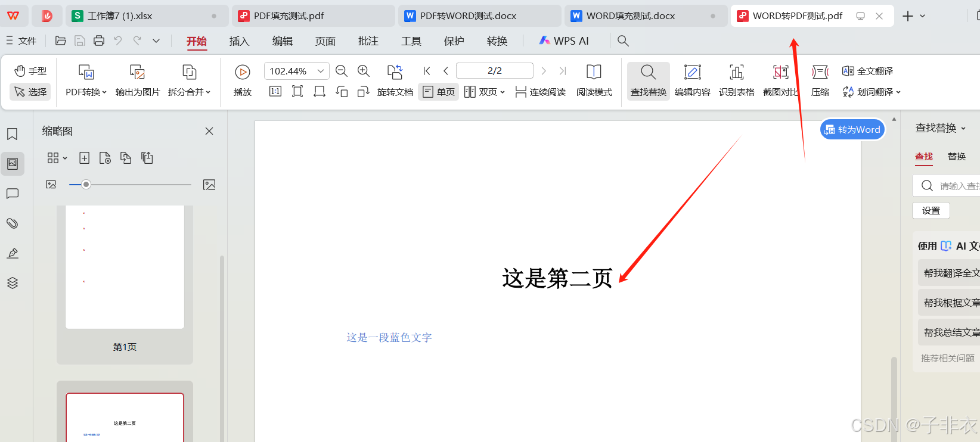Image resolution: width=980 pixels, height=442 pixels.
Task: Click Export as Image (输出为图片)
Action: coord(138,80)
